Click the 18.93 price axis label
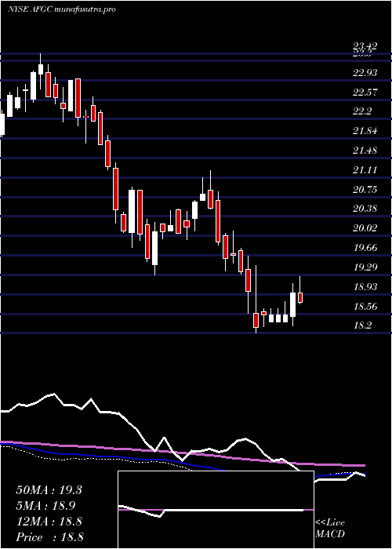The image size is (392, 549). (365, 287)
